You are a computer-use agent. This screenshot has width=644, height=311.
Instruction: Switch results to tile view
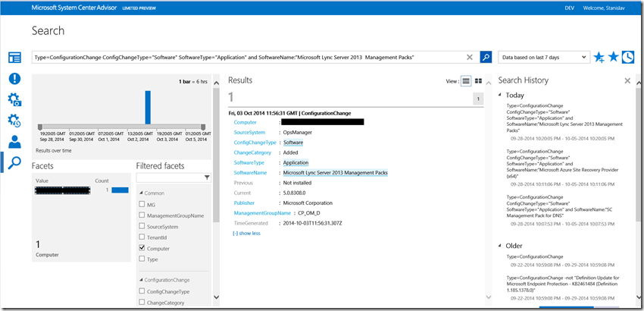pos(479,81)
